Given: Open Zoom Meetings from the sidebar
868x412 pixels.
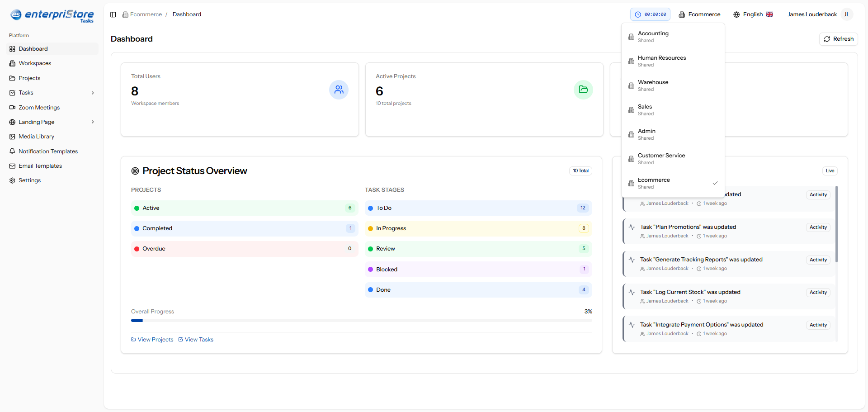Looking at the screenshot, I should click(x=39, y=108).
